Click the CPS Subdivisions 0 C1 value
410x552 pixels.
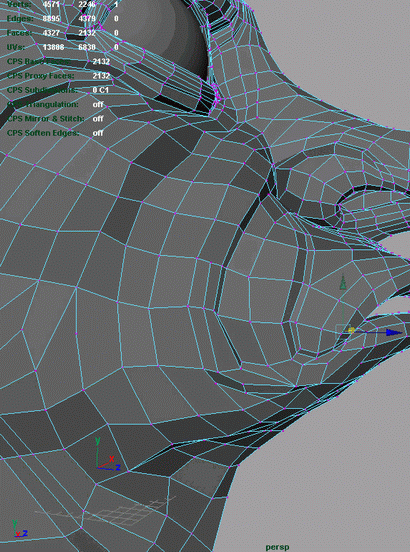click(101, 90)
